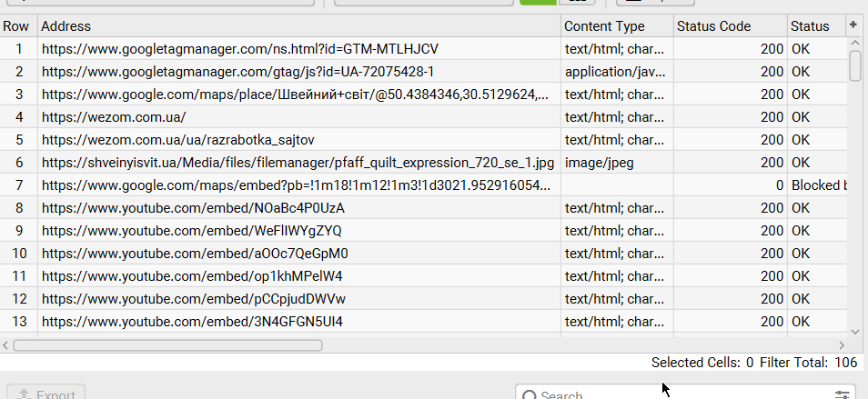Click the right arrow of horizontal scrollbar
The height and width of the screenshot is (399, 868).
click(x=842, y=345)
